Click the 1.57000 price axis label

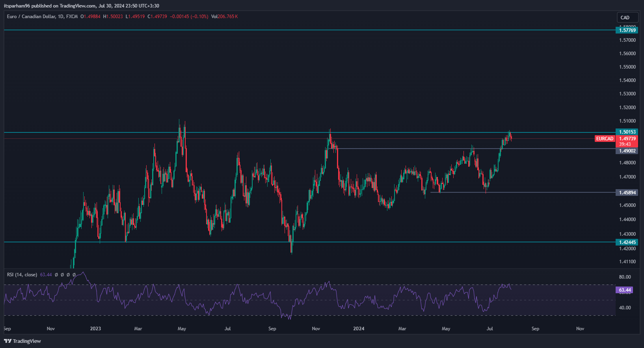pyautogui.click(x=627, y=40)
